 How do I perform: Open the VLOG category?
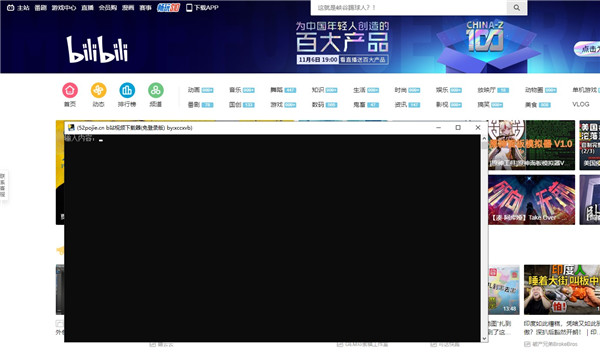coord(580,104)
